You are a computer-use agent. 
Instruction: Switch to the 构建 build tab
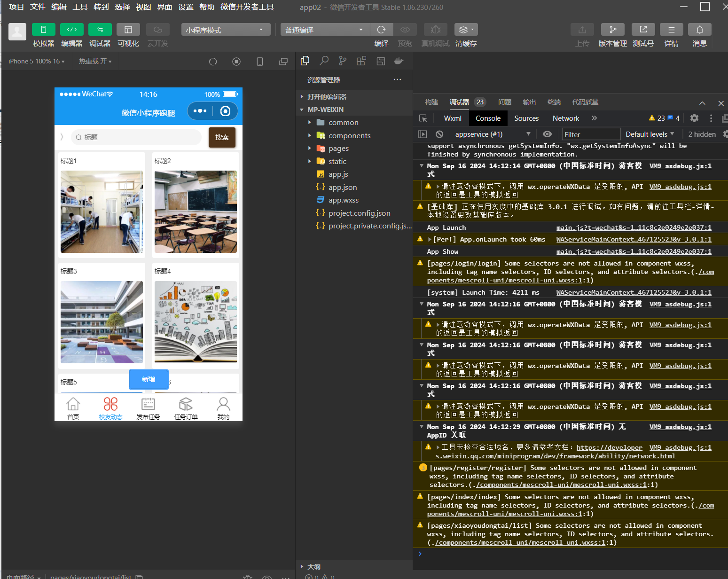coord(431,102)
